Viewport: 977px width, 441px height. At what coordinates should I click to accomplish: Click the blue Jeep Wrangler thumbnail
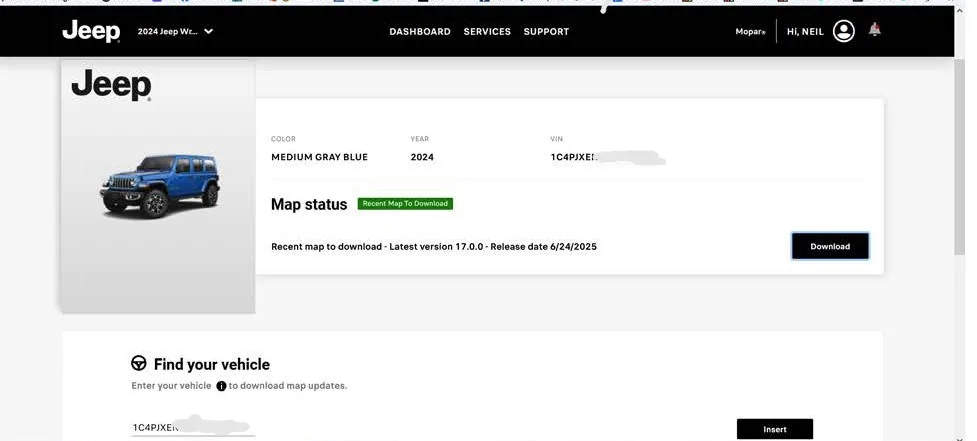(x=160, y=185)
